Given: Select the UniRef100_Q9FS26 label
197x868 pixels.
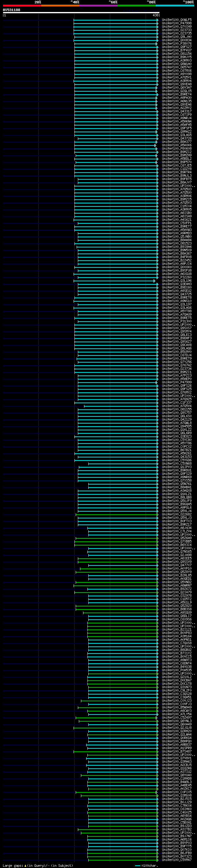Looking at the screenshot, I should (x=177, y=386).
